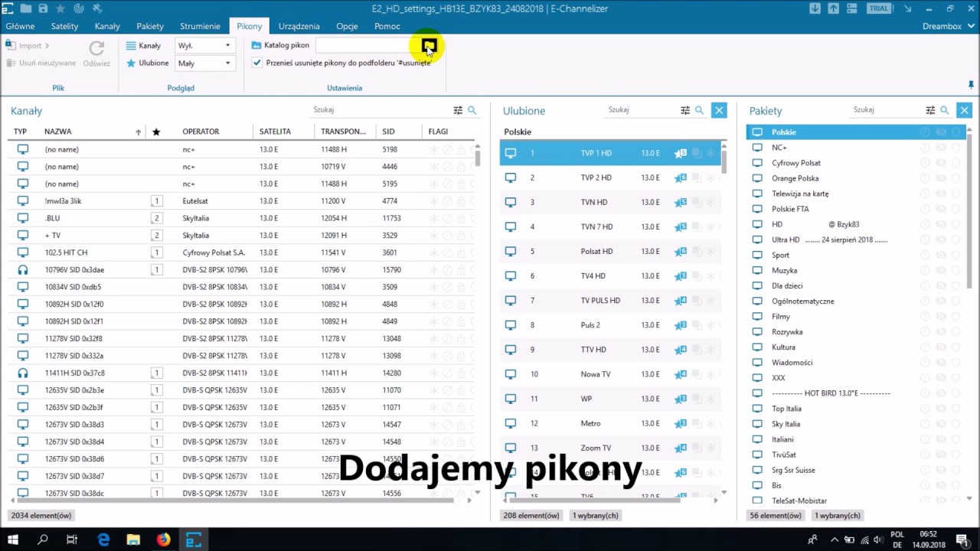This screenshot has width=980, height=551.
Task: Click search magnifier in Pakiety panel
Action: point(945,110)
